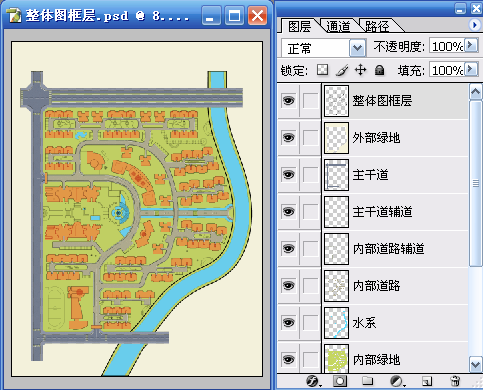Lock transparent pixels
The image size is (483, 390).
322,70
